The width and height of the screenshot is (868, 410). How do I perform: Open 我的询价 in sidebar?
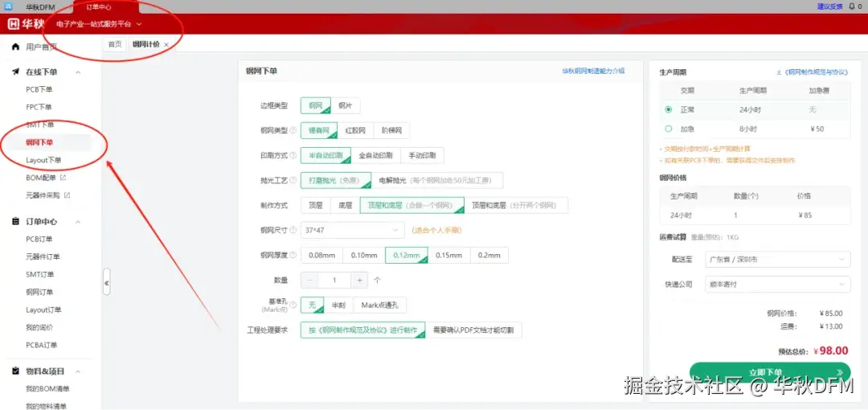[x=39, y=327]
